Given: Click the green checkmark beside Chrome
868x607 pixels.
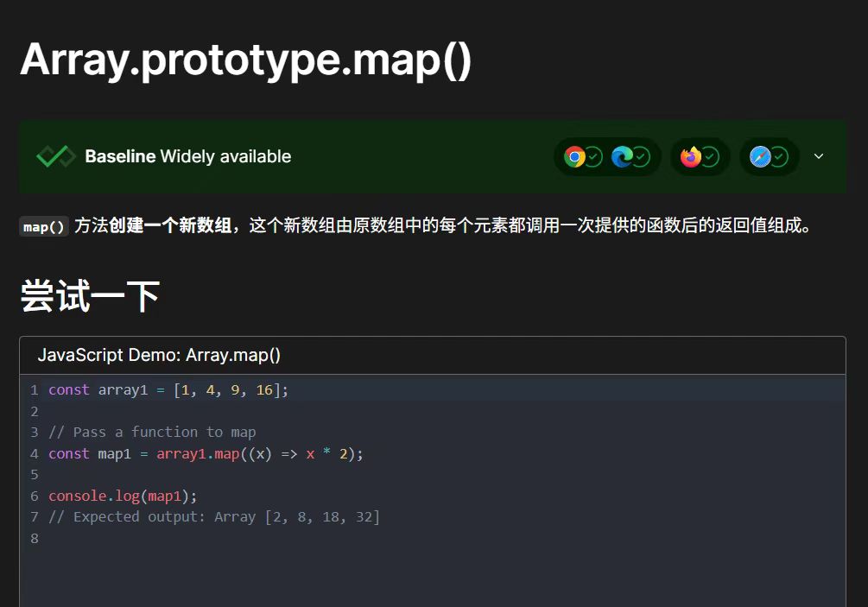Looking at the screenshot, I should tap(593, 156).
